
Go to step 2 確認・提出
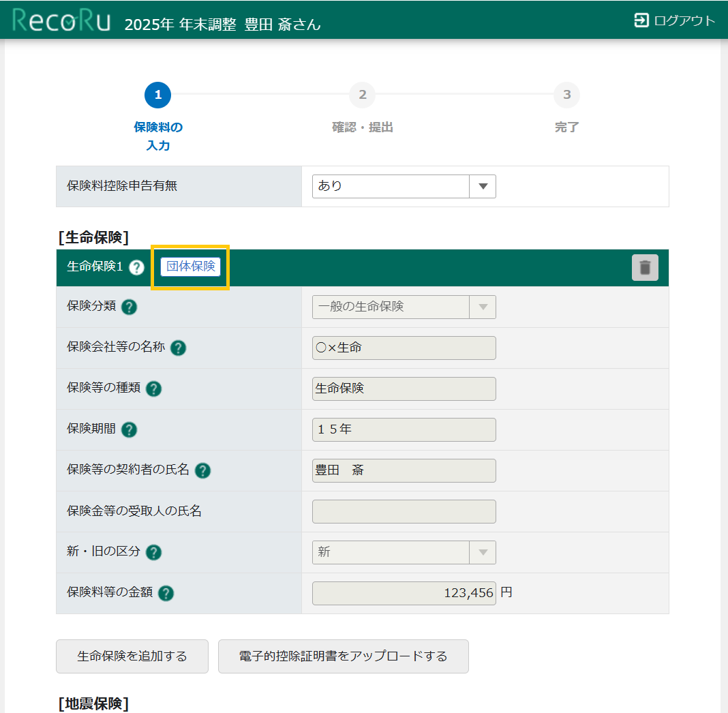(x=362, y=95)
